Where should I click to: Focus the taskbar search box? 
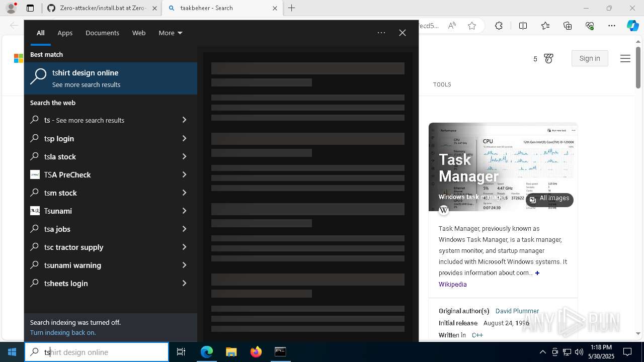point(97,352)
